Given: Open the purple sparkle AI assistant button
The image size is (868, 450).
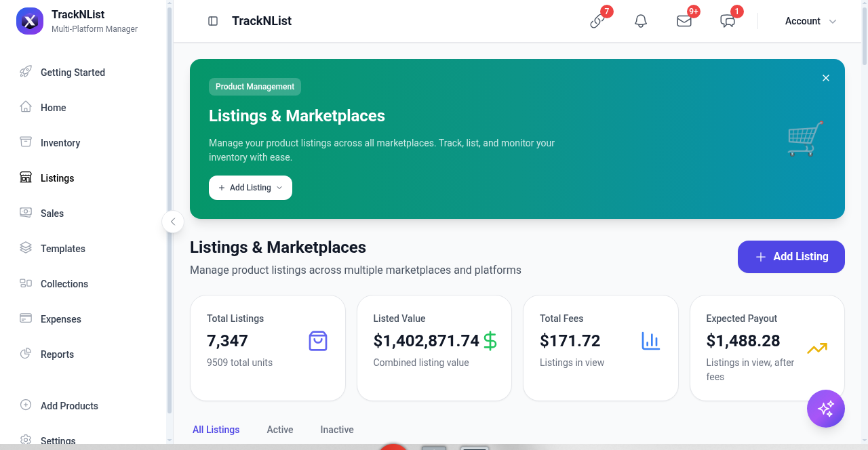Looking at the screenshot, I should (x=826, y=409).
